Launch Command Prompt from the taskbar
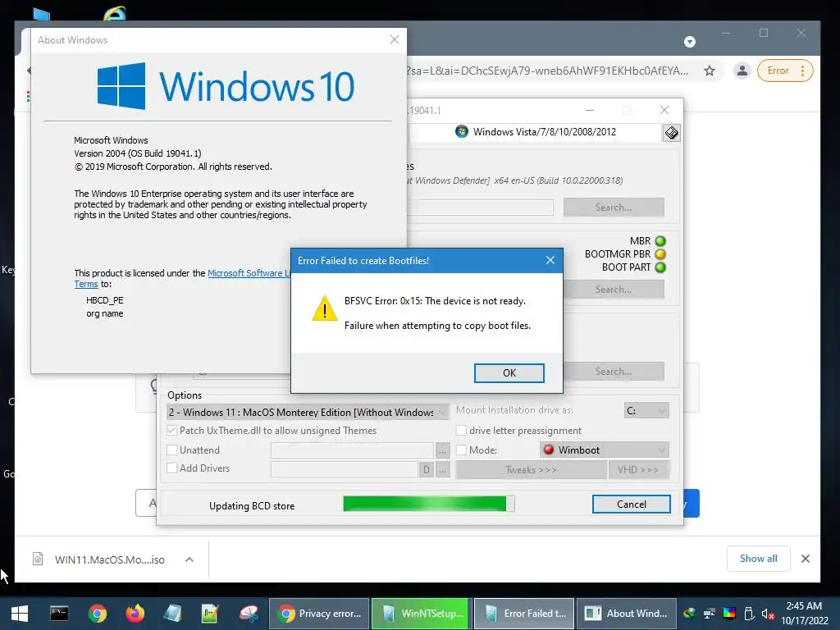The width and height of the screenshot is (840, 630). (59, 613)
